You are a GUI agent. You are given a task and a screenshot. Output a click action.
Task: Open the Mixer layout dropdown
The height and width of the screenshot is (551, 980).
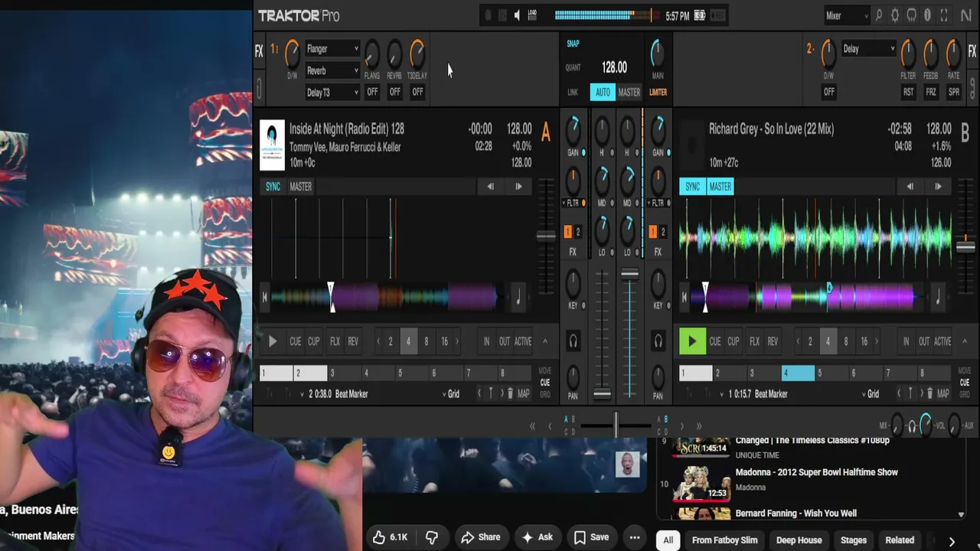(x=847, y=15)
